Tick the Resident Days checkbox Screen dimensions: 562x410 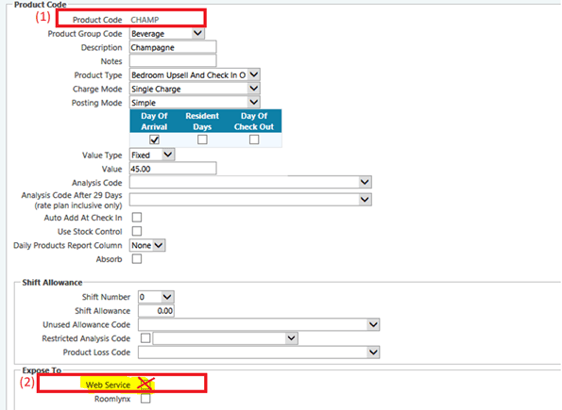pyautogui.click(x=202, y=139)
